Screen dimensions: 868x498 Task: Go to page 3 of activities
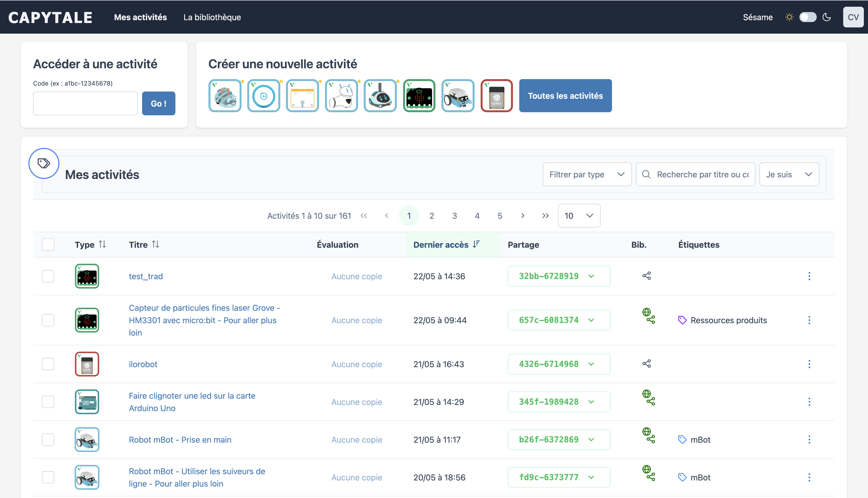(x=454, y=216)
